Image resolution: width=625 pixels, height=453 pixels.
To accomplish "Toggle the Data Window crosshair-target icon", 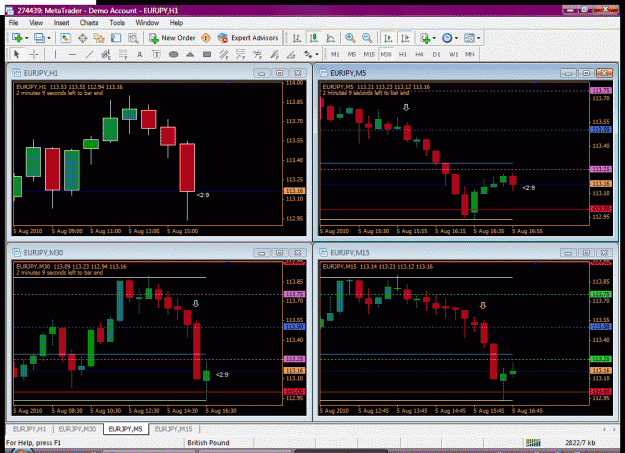I will point(83,38).
